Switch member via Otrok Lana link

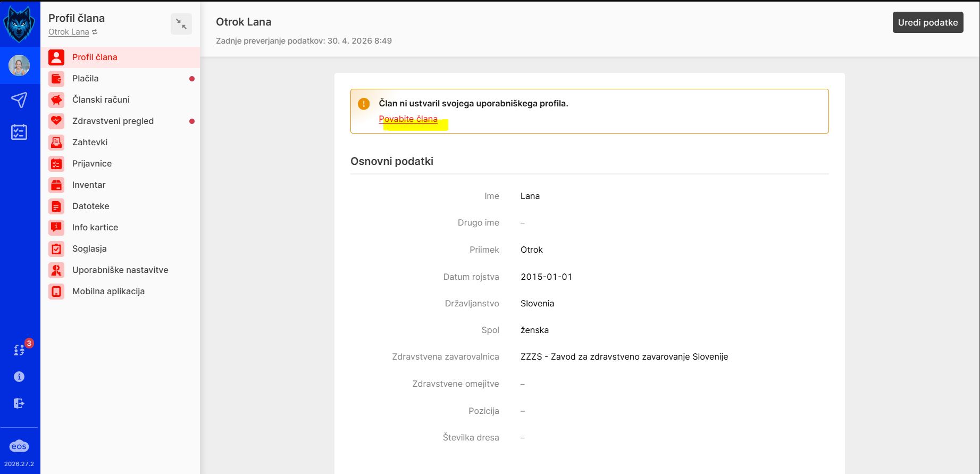[x=73, y=32]
